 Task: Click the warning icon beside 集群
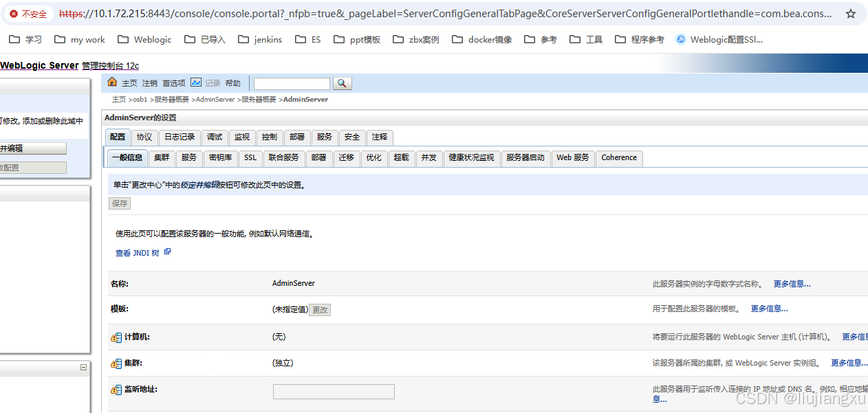tap(116, 364)
